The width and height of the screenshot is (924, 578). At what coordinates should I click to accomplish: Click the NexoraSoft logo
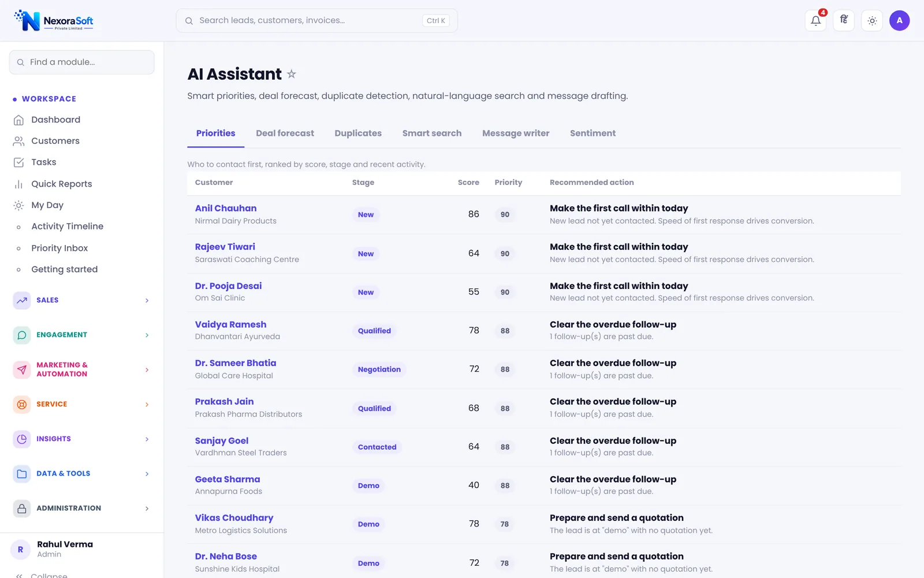[x=54, y=21]
